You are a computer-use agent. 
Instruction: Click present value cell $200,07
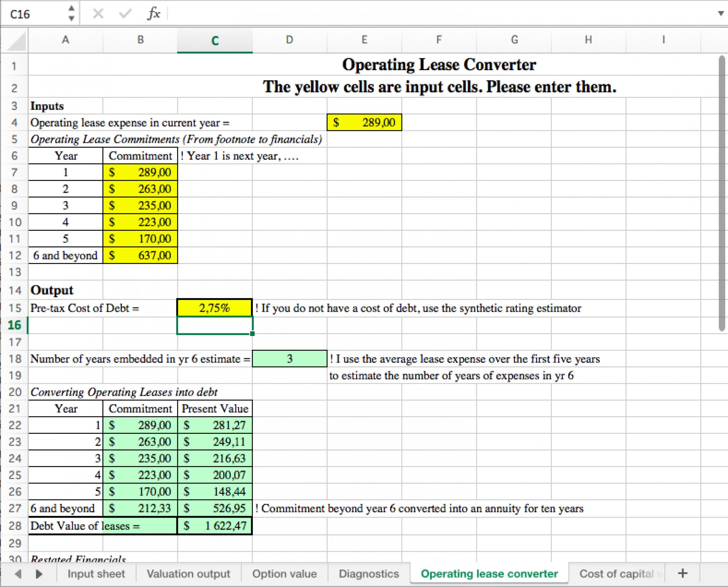[215, 475]
